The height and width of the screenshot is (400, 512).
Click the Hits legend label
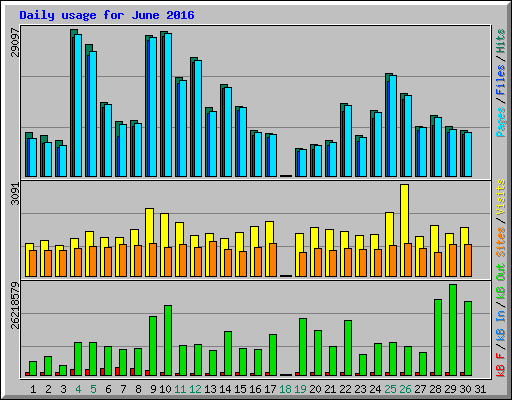[501, 41]
